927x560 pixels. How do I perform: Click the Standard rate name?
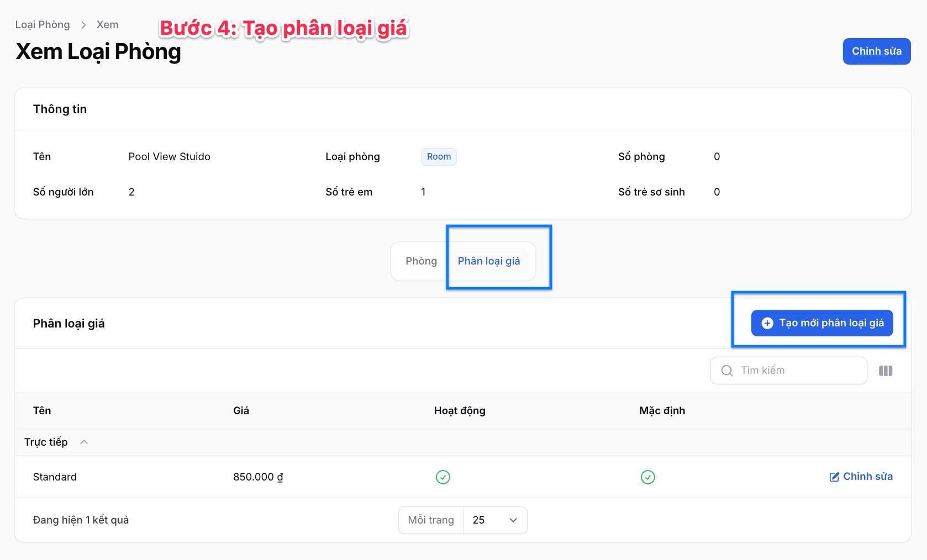[x=55, y=477]
